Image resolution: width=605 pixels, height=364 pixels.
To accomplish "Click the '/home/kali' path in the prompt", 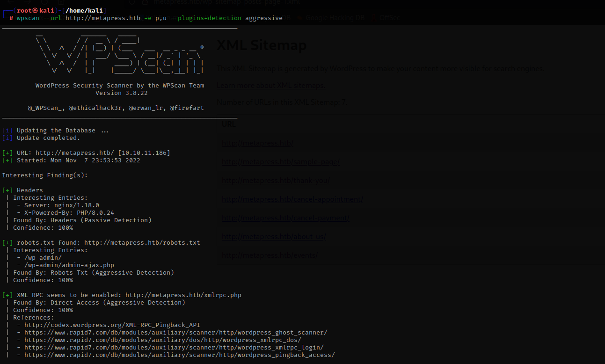I will pyautogui.click(x=84, y=11).
